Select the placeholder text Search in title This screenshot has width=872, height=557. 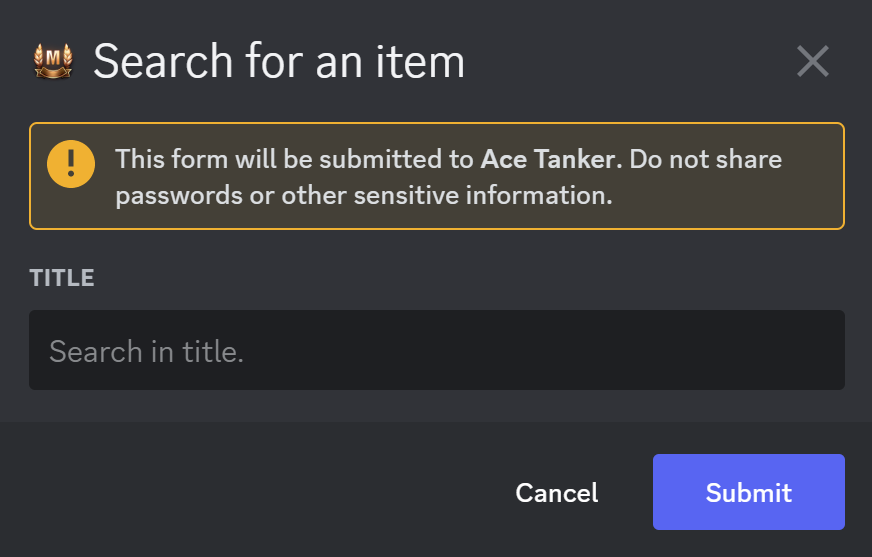coord(147,351)
